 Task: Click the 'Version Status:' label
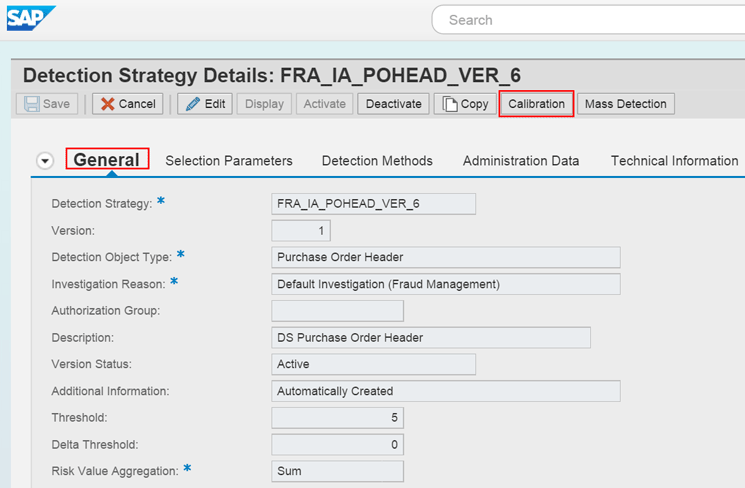pos(92,364)
